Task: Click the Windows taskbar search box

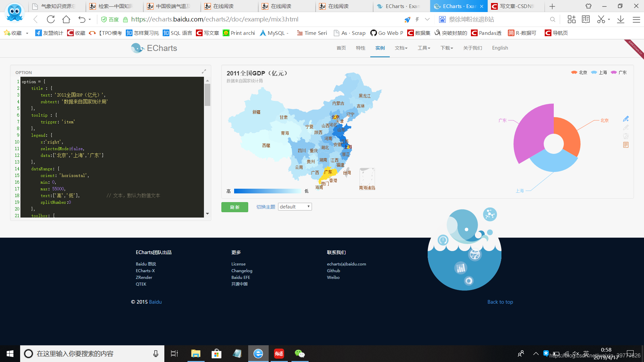Action: click(92, 354)
